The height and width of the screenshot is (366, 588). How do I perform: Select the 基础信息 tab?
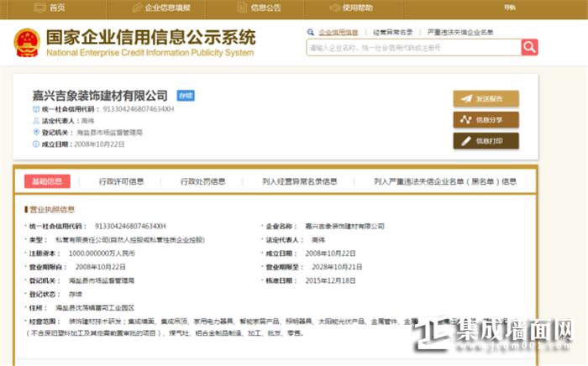coord(47,181)
